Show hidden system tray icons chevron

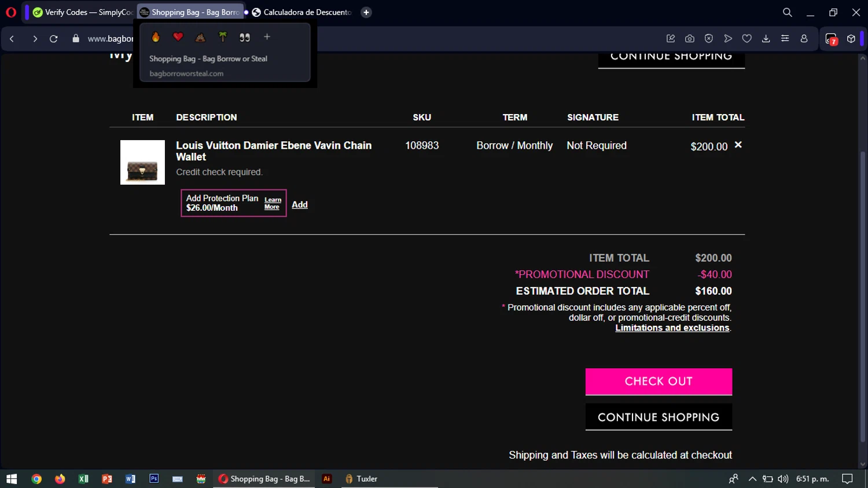click(752, 479)
